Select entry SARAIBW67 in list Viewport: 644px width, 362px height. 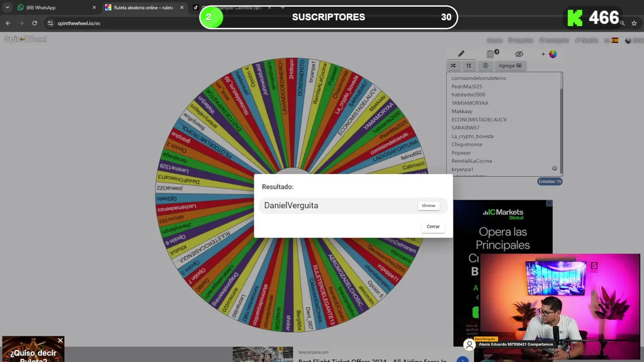click(x=465, y=128)
